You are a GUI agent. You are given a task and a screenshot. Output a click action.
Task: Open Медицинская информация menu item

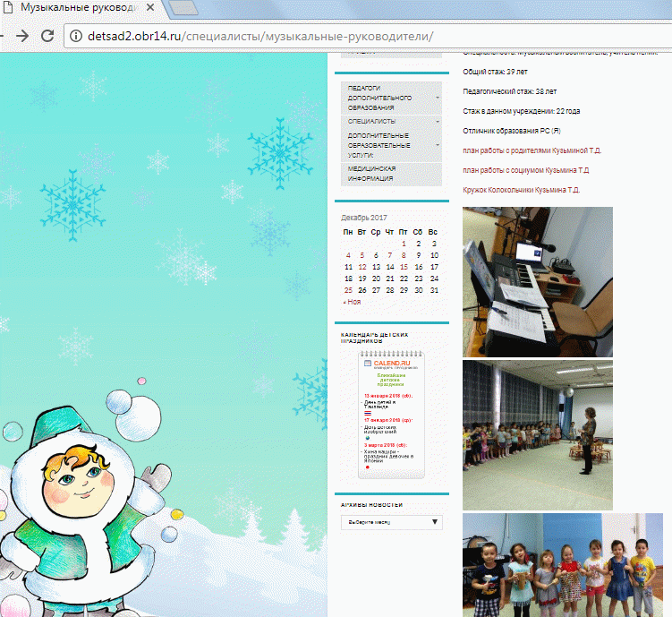coord(391,174)
